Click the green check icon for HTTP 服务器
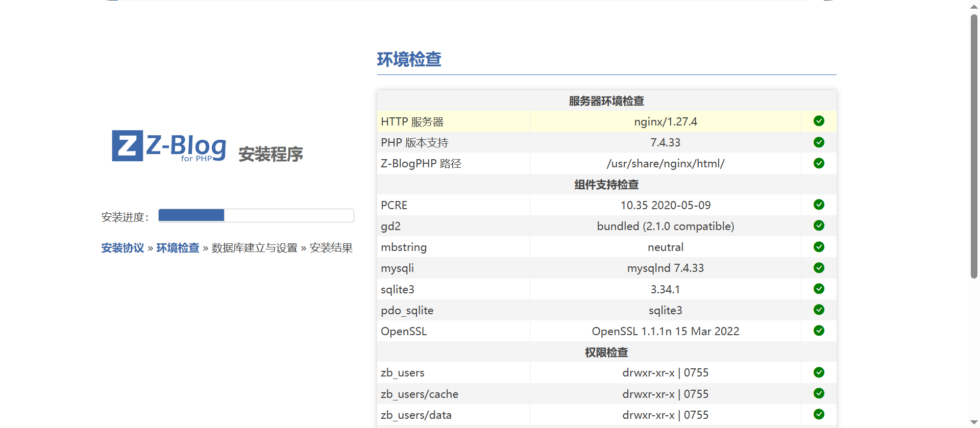 [x=819, y=121]
